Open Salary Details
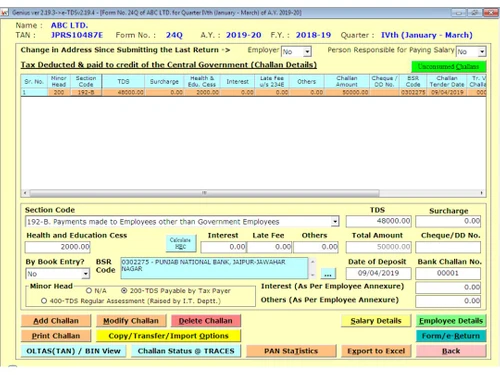The height and width of the screenshot is (375, 500). click(x=376, y=321)
